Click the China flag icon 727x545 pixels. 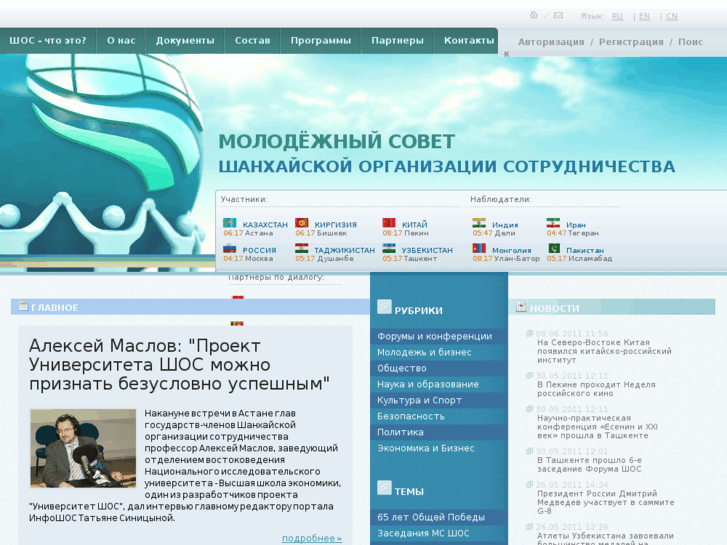389,223
